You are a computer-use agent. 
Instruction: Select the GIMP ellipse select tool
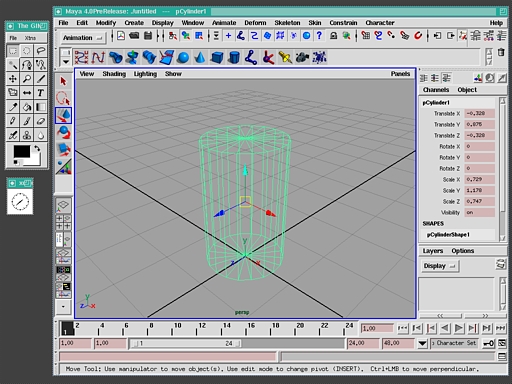tap(27, 51)
